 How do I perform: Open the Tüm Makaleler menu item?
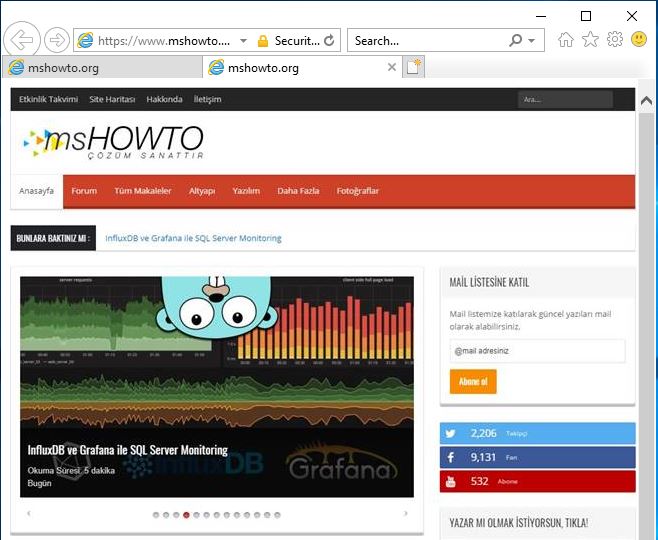pyautogui.click(x=143, y=191)
